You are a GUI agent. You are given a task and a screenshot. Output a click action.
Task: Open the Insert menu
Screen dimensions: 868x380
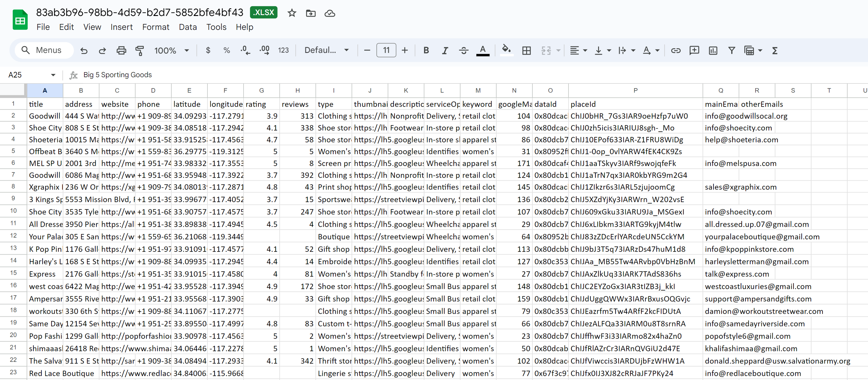pos(122,27)
